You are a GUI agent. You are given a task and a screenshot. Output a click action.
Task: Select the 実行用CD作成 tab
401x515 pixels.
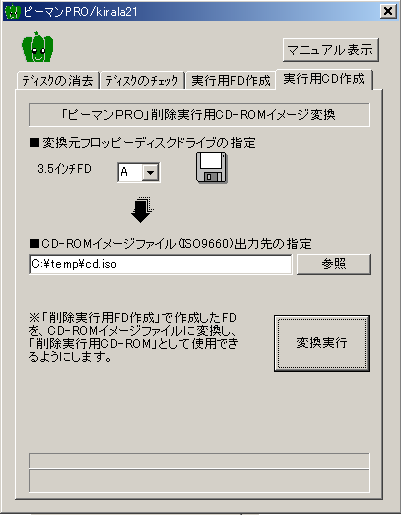(x=324, y=79)
